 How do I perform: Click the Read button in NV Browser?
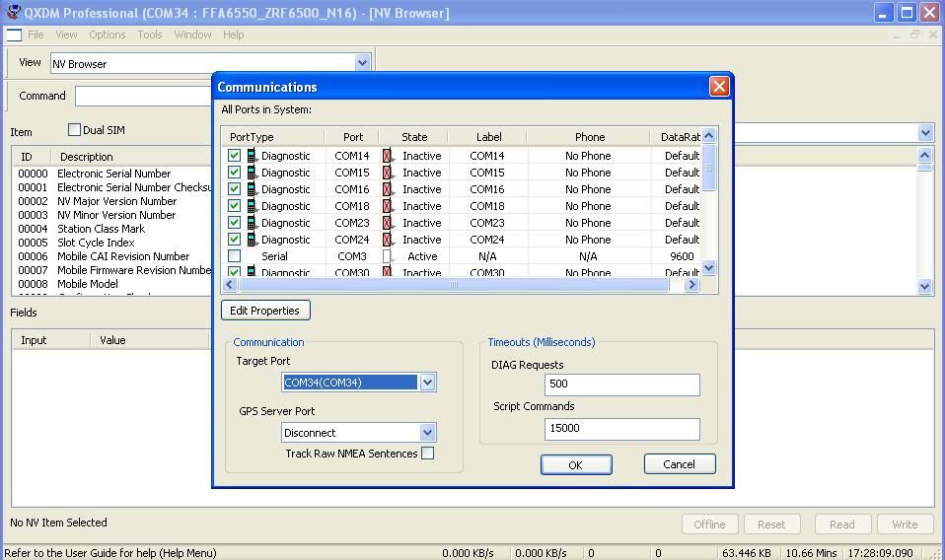click(842, 524)
